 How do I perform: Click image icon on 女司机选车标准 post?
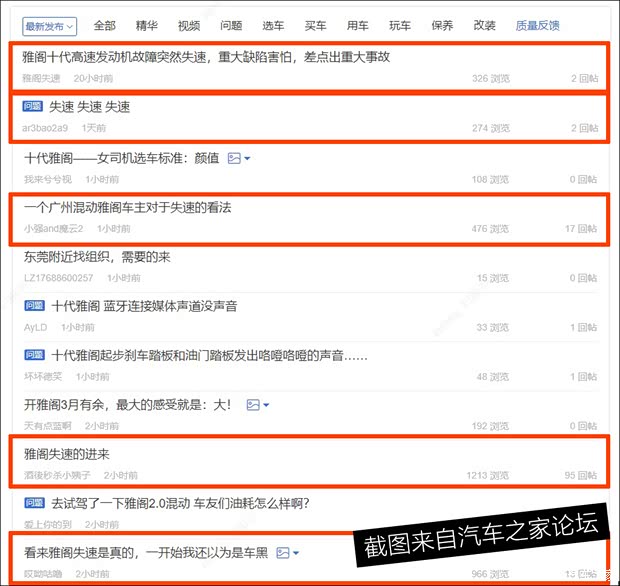(x=234, y=159)
